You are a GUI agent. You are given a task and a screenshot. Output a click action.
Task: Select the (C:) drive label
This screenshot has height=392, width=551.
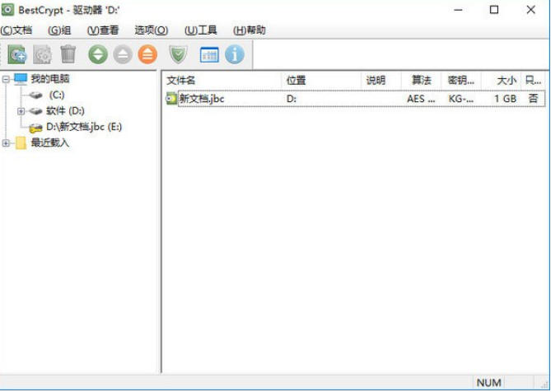[57, 95]
